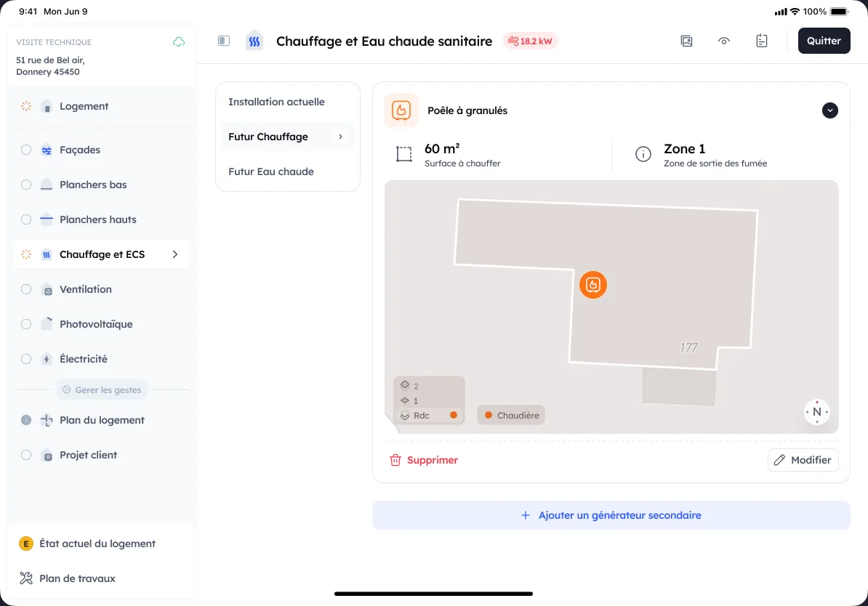Click the eye preview icon

pyautogui.click(x=723, y=41)
